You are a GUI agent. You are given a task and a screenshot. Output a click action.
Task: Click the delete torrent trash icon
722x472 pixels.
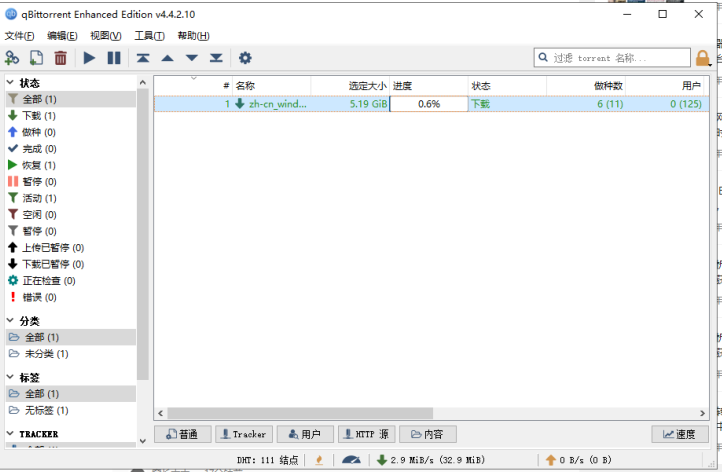60,58
